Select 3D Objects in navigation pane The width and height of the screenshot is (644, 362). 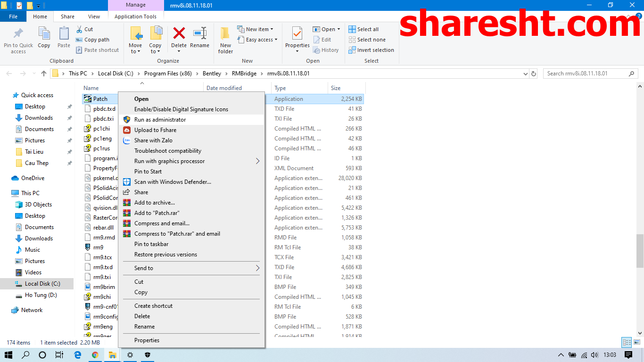(38, 205)
